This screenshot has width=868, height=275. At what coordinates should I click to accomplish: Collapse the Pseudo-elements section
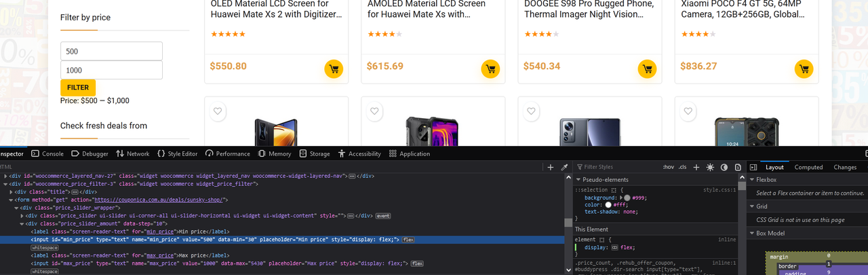[578, 180]
